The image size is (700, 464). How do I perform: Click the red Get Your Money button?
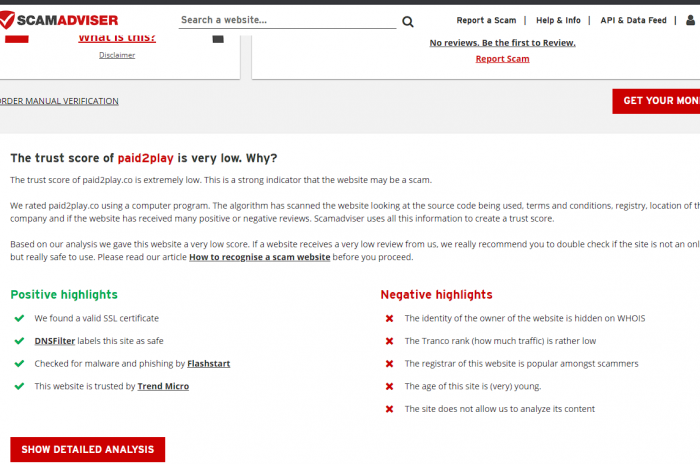660,101
